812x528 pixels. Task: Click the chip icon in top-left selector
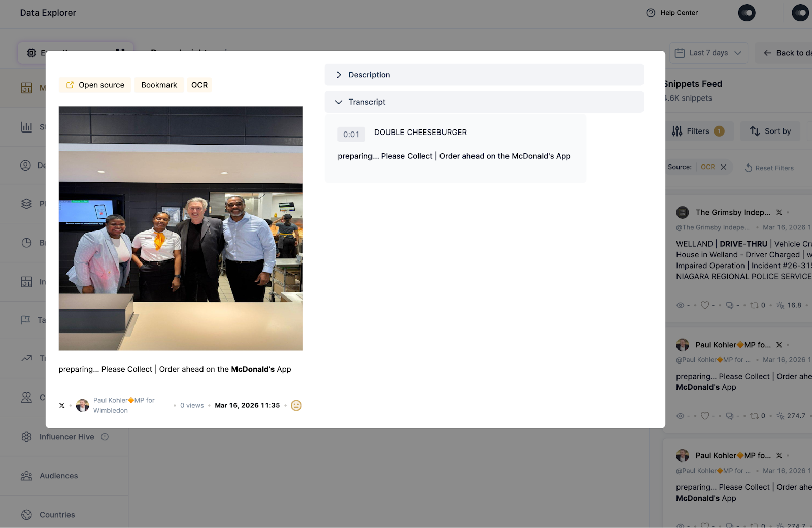click(31, 53)
